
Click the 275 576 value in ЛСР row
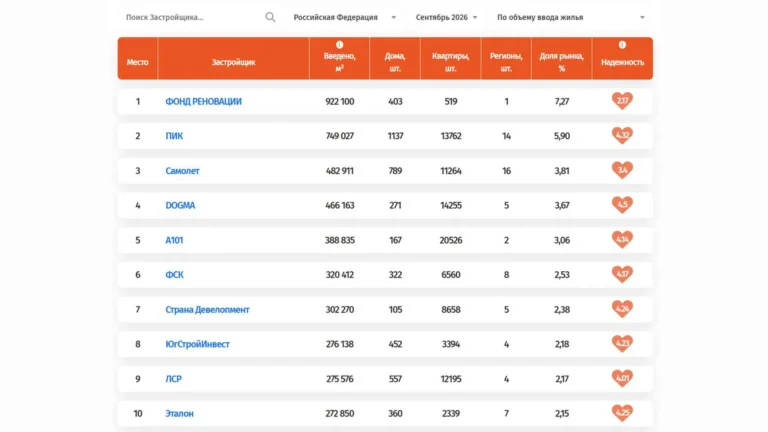click(x=339, y=379)
